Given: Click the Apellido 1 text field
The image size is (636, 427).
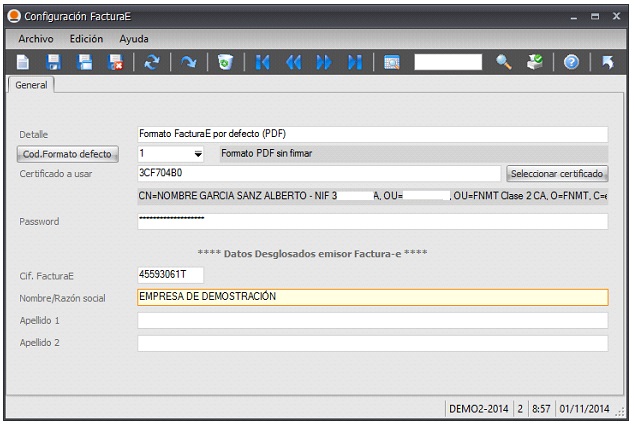Looking at the screenshot, I should [x=372, y=320].
